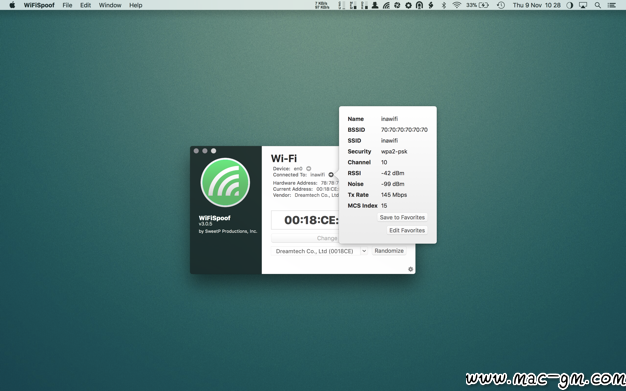Click the Tx Rate value 145 Mbps
Screen dimensions: 626x391
click(394, 195)
